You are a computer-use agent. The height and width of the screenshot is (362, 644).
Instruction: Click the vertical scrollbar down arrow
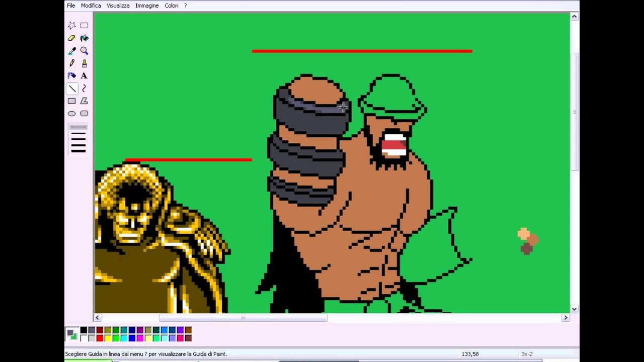pos(574,309)
